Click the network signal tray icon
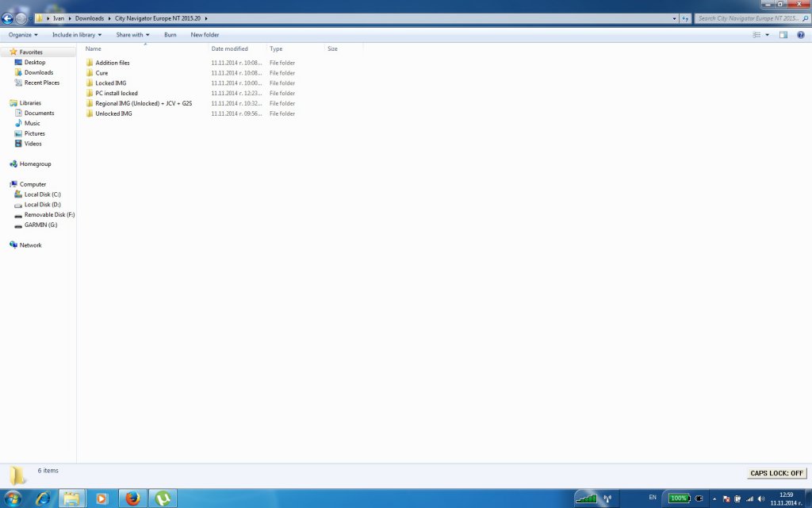The height and width of the screenshot is (508, 812). click(x=749, y=498)
